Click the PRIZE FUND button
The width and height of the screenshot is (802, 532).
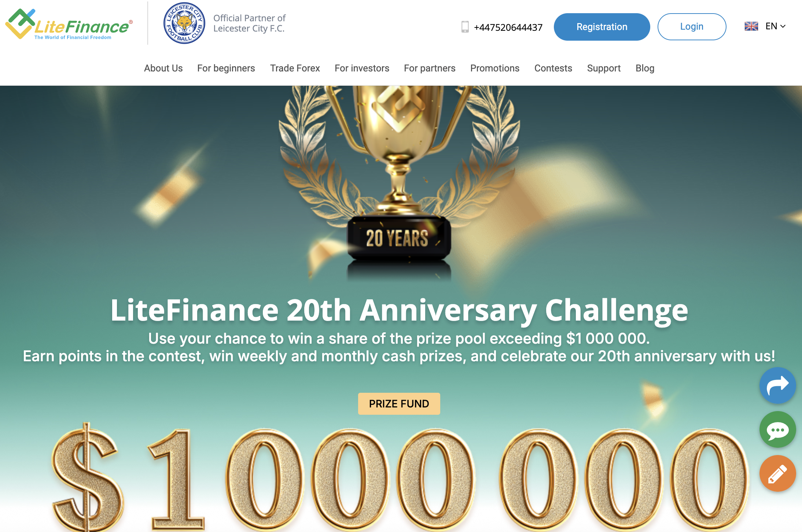pos(399,404)
